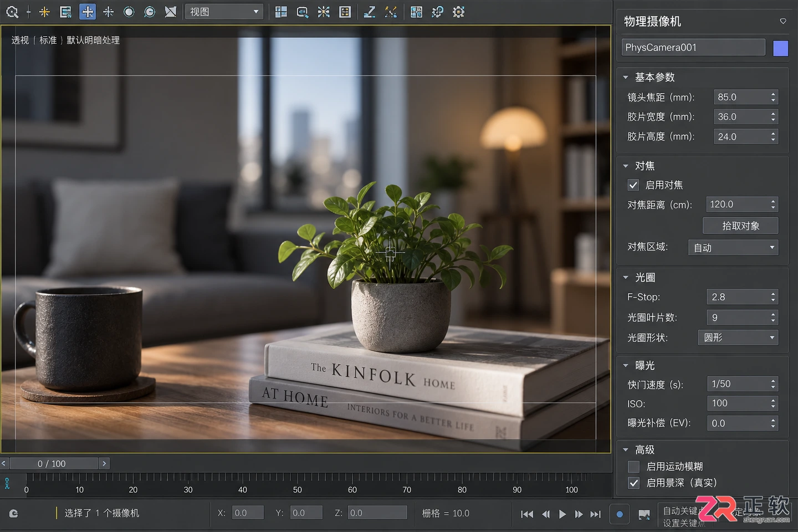Viewport: 798px width, 532px height.
Task: Activate the highlighted move crosshair tool
Action: tap(88, 12)
